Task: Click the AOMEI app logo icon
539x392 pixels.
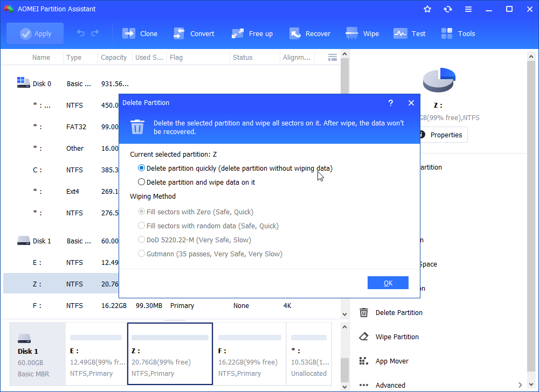Action: [9, 9]
